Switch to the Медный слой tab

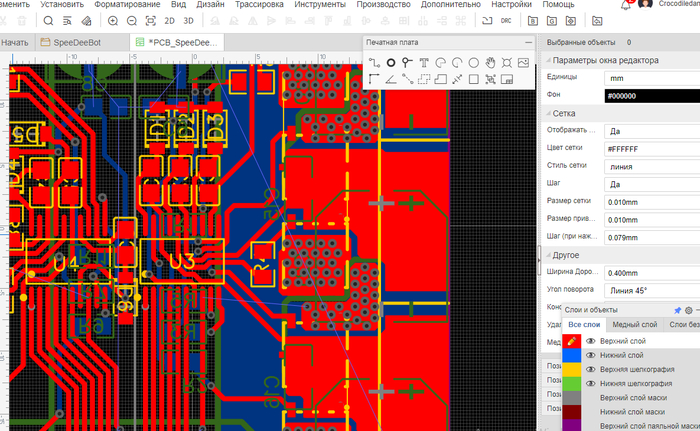[x=634, y=325]
